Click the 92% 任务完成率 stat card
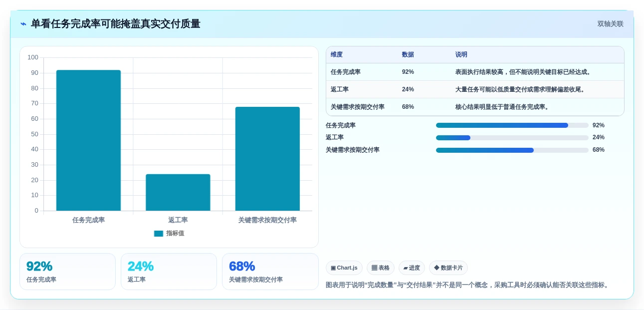This screenshot has width=644, height=310. [67, 272]
